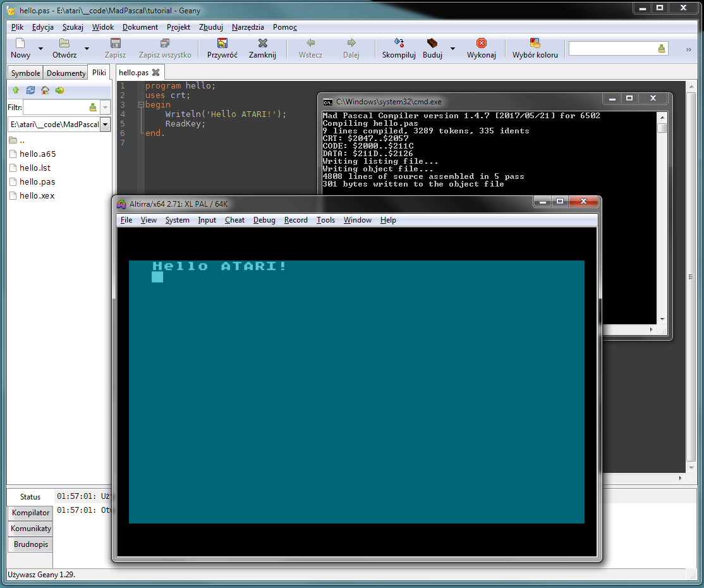704x588 pixels.
Task: Click the Skompiluj compile toolbar icon
Action: (399, 44)
